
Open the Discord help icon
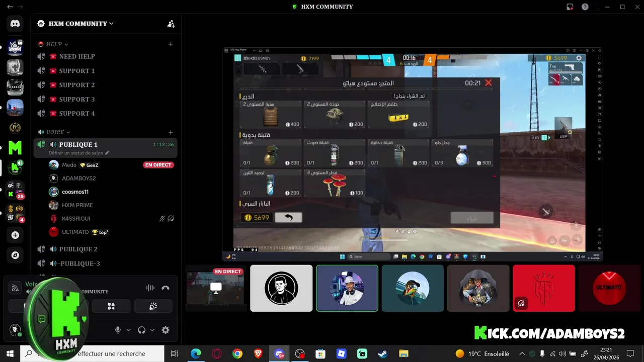tap(585, 7)
